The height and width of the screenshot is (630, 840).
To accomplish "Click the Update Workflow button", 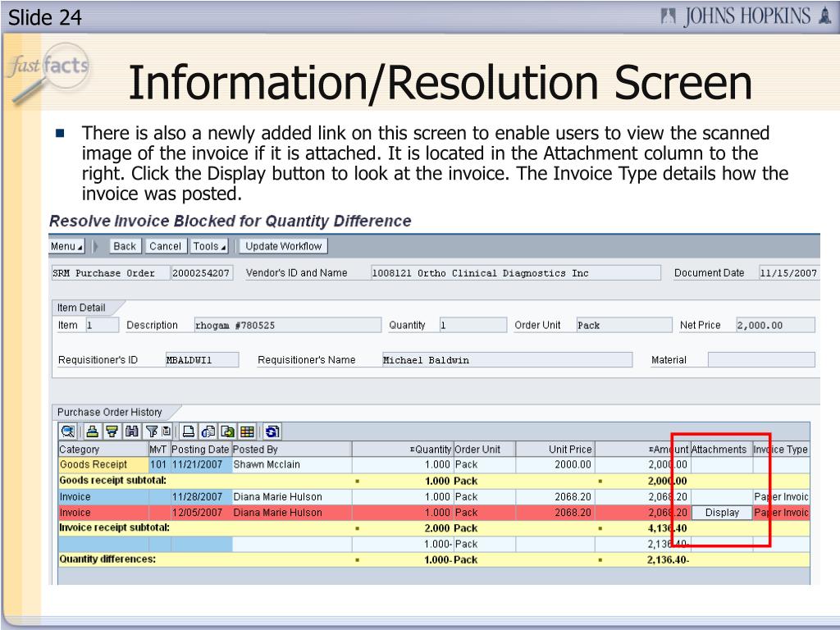I will click(284, 246).
